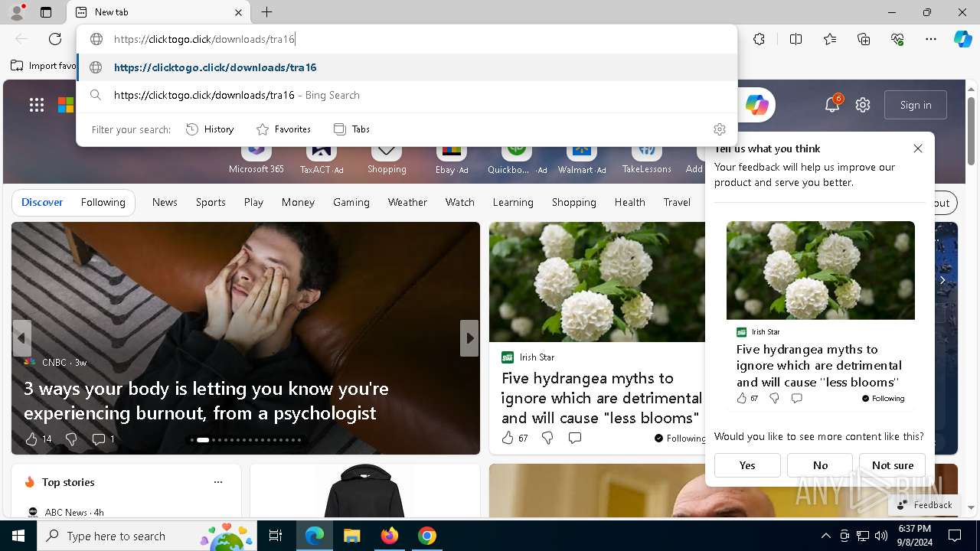
Task: Open the Money category tab
Action: (298, 202)
